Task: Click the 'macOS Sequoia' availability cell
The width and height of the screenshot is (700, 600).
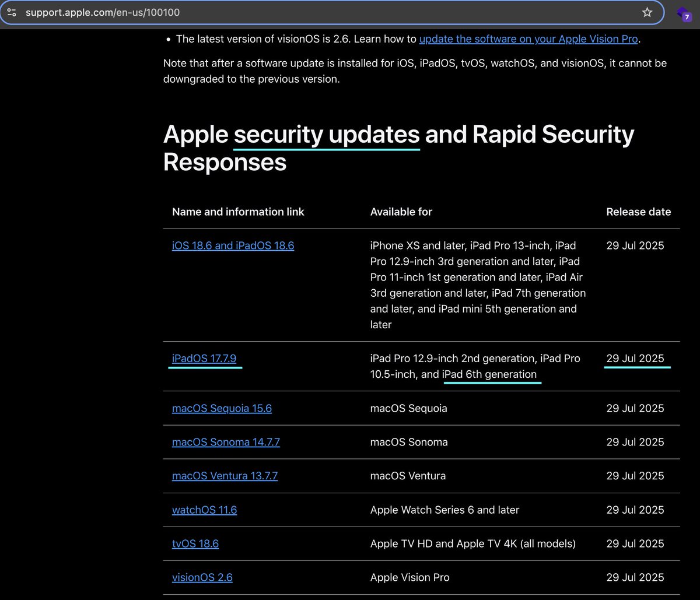Action: click(408, 408)
